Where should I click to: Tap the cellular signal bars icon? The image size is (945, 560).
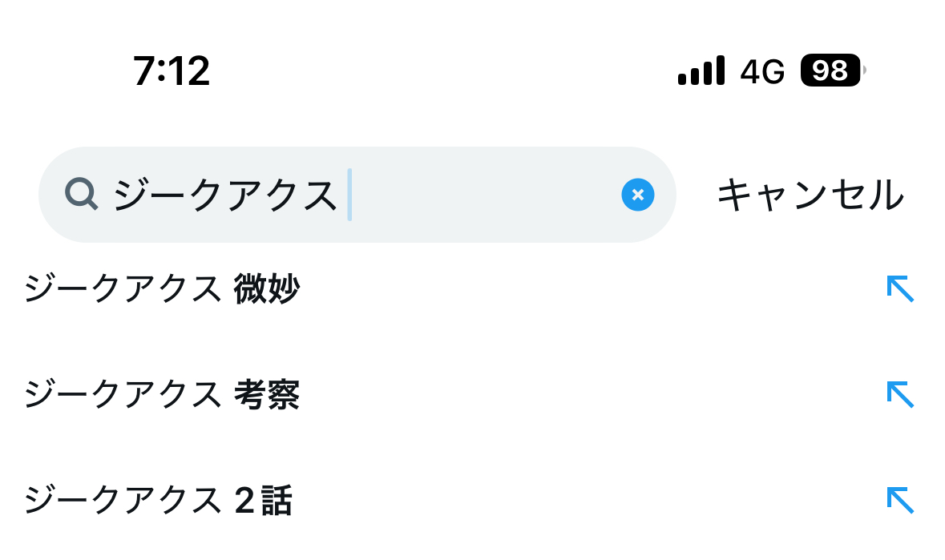click(701, 71)
